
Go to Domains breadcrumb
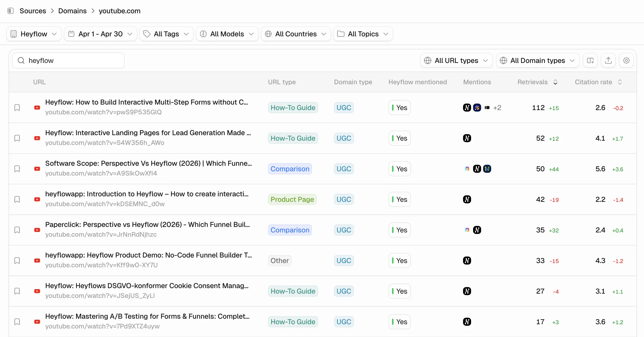[72, 11]
